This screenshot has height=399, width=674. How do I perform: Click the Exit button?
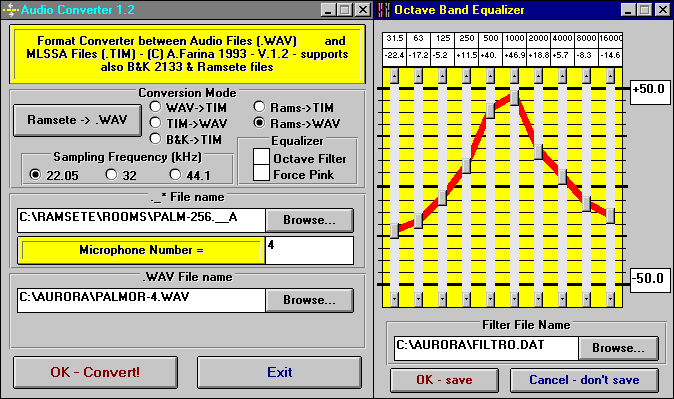click(279, 372)
